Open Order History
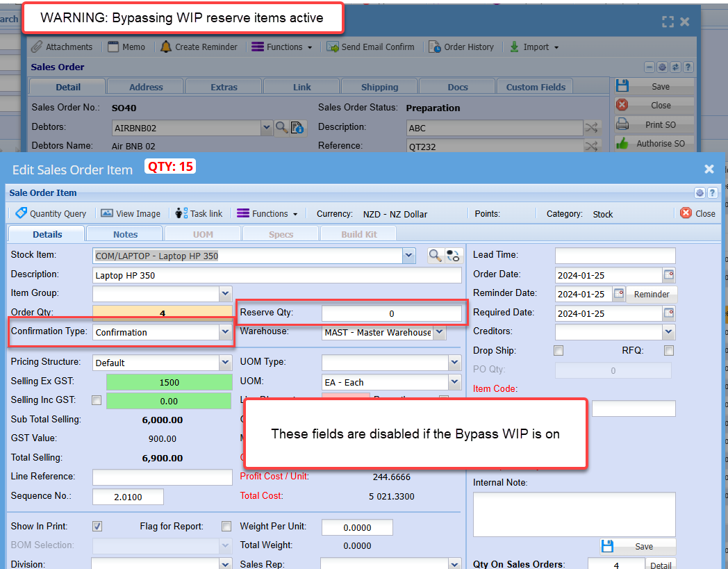The image size is (728, 569). (461, 47)
